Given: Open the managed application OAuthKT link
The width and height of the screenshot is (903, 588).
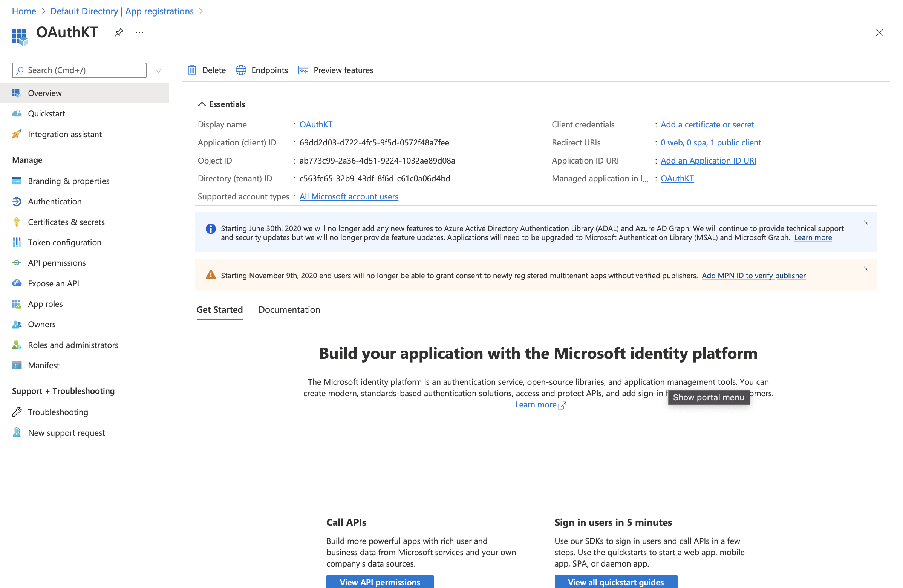Looking at the screenshot, I should click(x=677, y=178).
